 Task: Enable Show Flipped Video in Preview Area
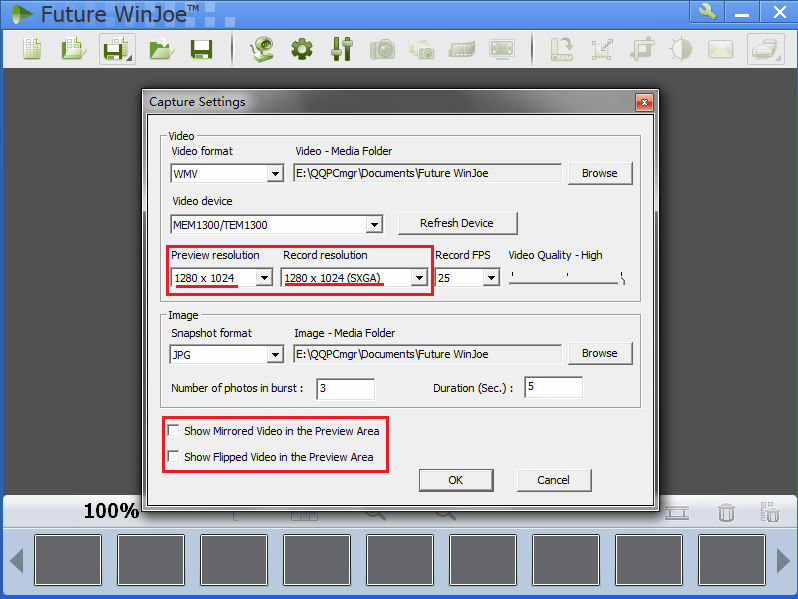pos(174,456)
